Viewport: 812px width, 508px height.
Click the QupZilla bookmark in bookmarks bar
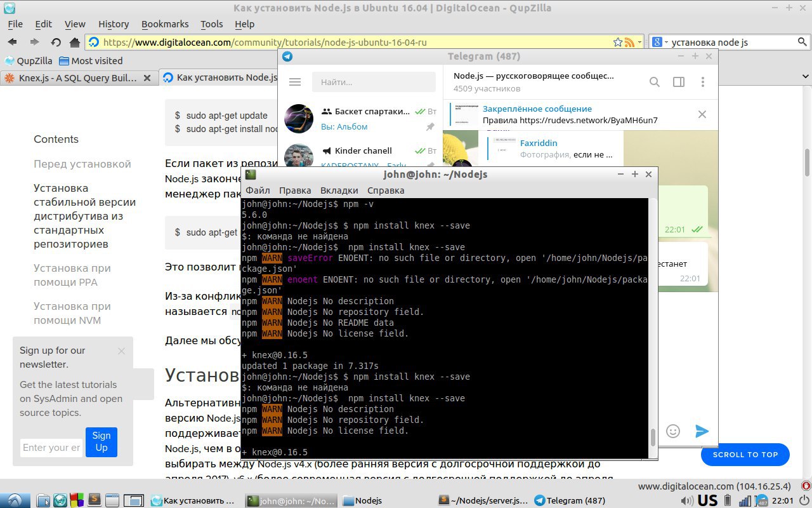click(28, 61)
